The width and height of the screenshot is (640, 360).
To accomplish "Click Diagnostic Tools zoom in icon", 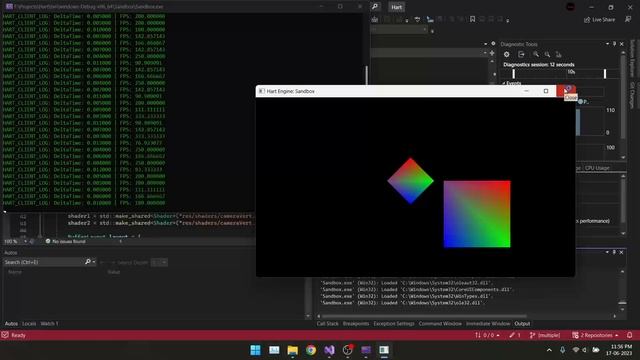I will (536, 54).
